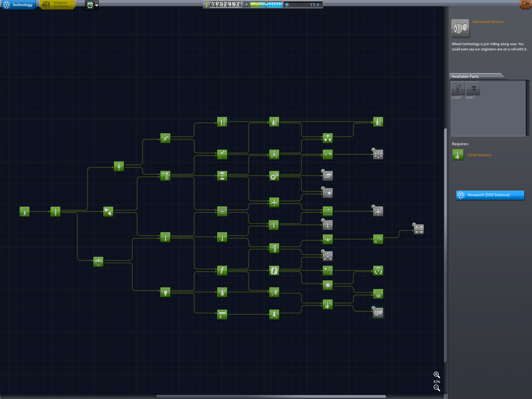532x399 pixels.
Task: Open the Advanced Exploration ladder-and-astronaut node
Action: 274,292
